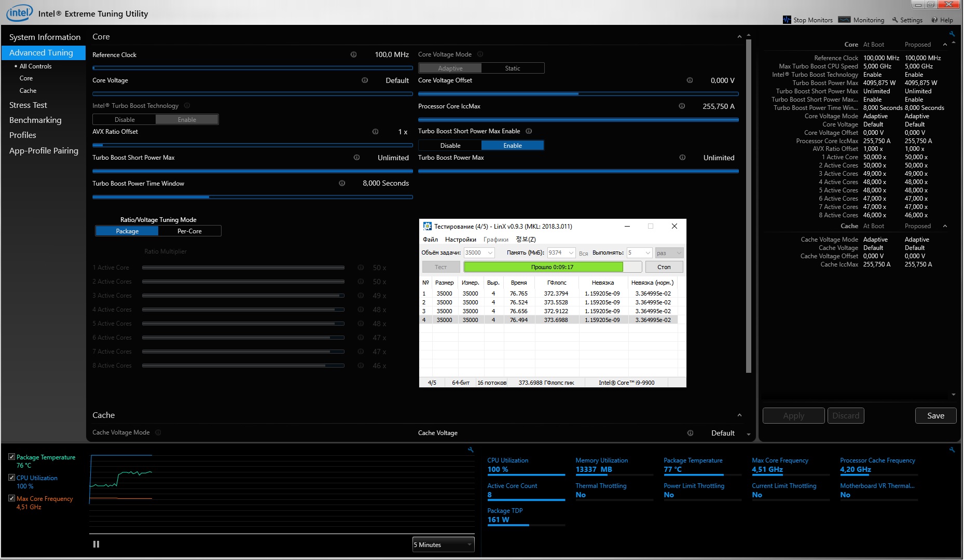Show info for Cache Voltage Mode

click(x=158, y=432)
